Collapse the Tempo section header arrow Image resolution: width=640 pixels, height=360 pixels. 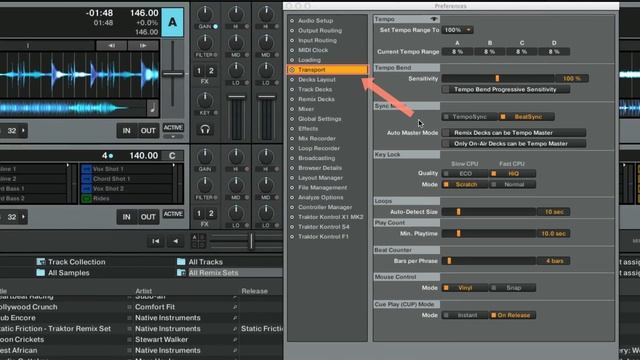tap(434, 19)
